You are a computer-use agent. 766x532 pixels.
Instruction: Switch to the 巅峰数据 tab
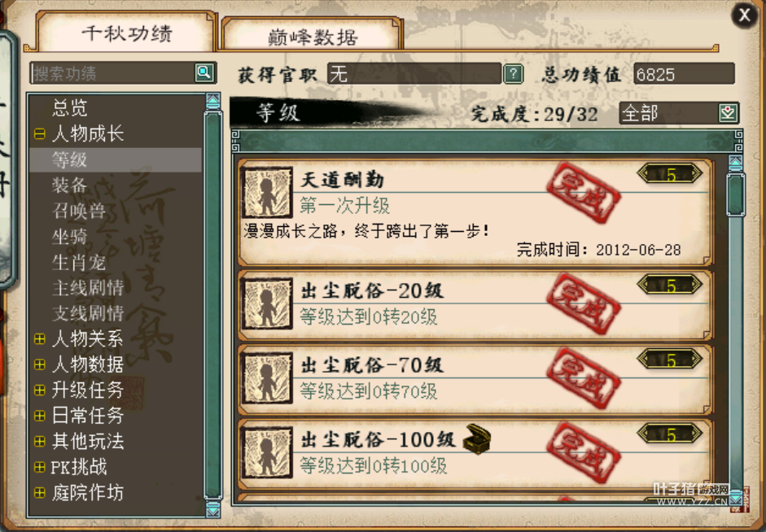[x=312, y=35]
